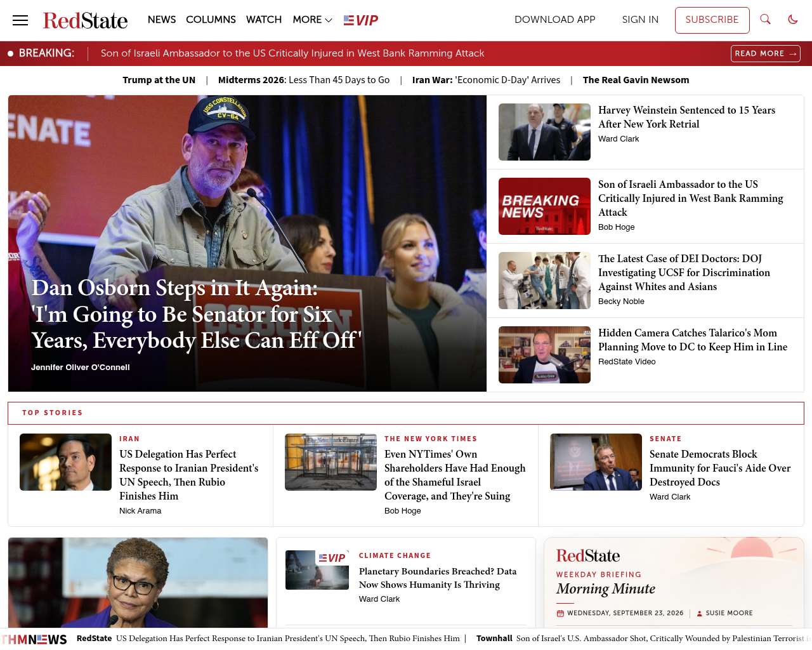
Task: Open the WATCH menu item
Action: [264, 20]
